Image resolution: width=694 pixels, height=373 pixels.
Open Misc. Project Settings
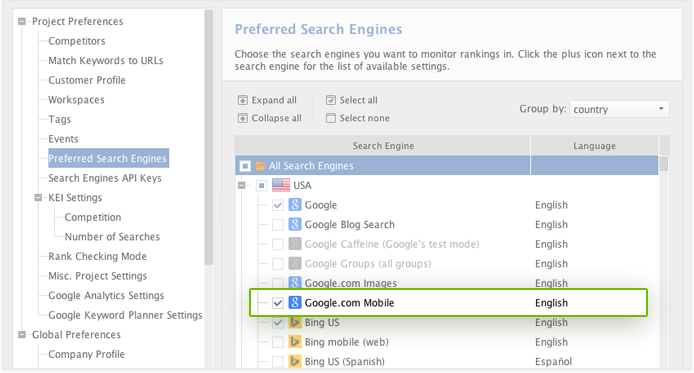[97, 276]
